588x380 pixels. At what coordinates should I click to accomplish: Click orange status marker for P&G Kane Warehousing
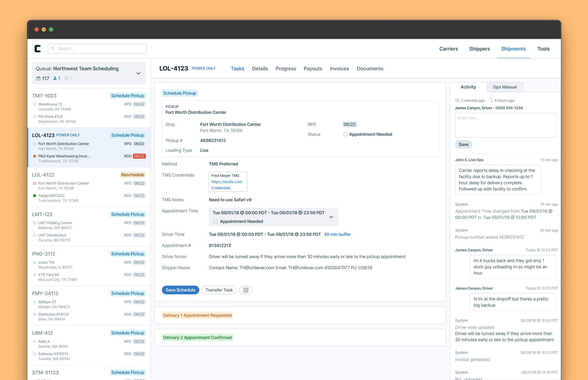[34, 156]
